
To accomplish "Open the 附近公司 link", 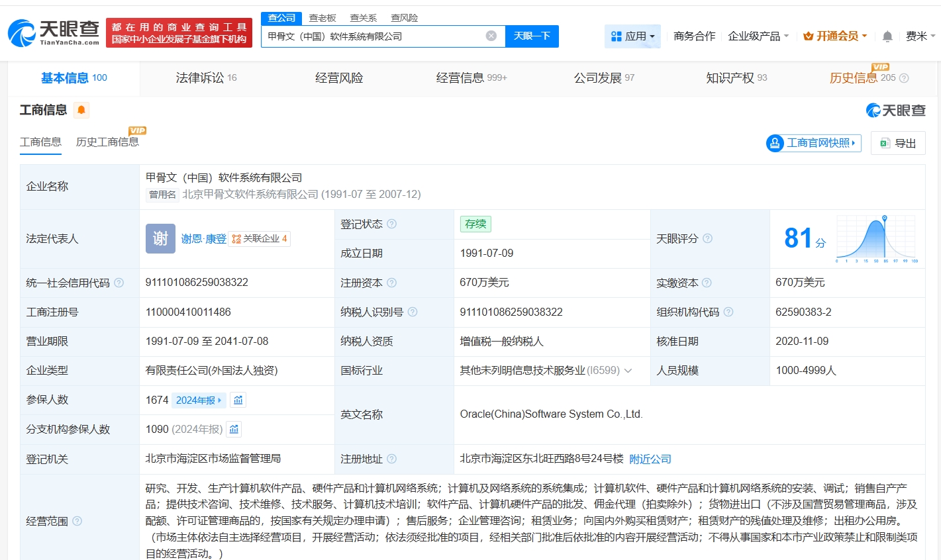I will click(650, 459).
